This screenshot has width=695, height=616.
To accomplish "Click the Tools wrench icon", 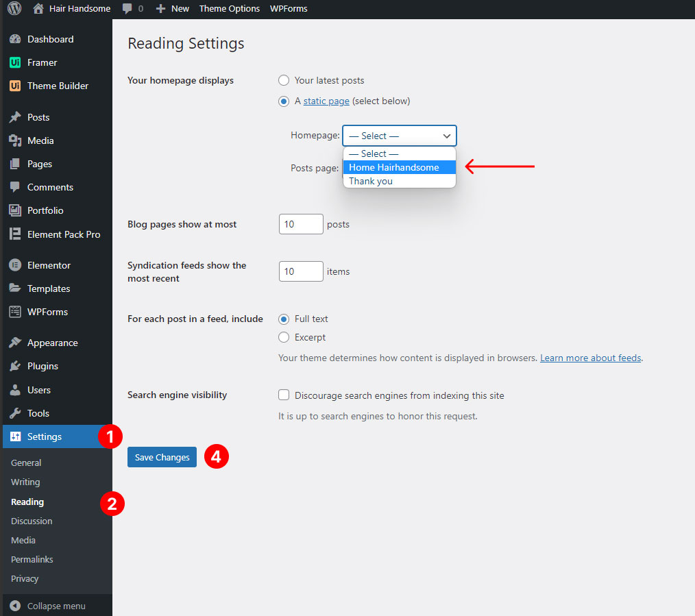I will (x=15, y=414).
